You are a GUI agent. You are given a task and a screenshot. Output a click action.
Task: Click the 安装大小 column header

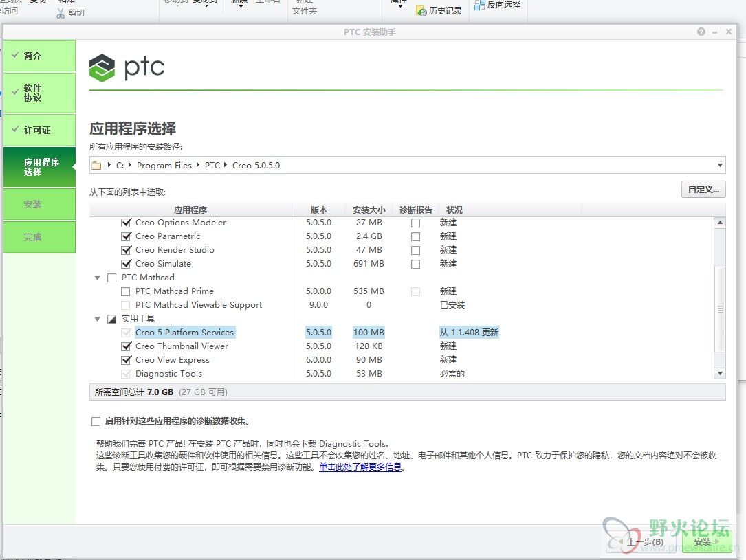click(369, 210)
